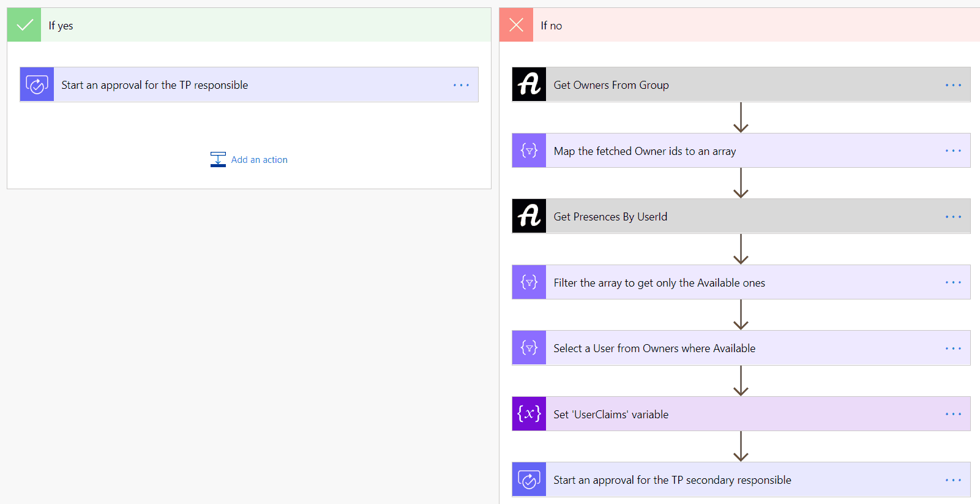Viewport: 980px width, 504px height.
Task: Select the If yes branch header
Action: pyautogui.click(x=249, y=25)
